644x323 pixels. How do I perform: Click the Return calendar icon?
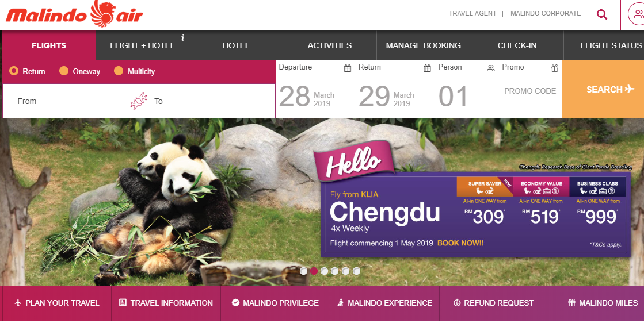coord(427,68)
